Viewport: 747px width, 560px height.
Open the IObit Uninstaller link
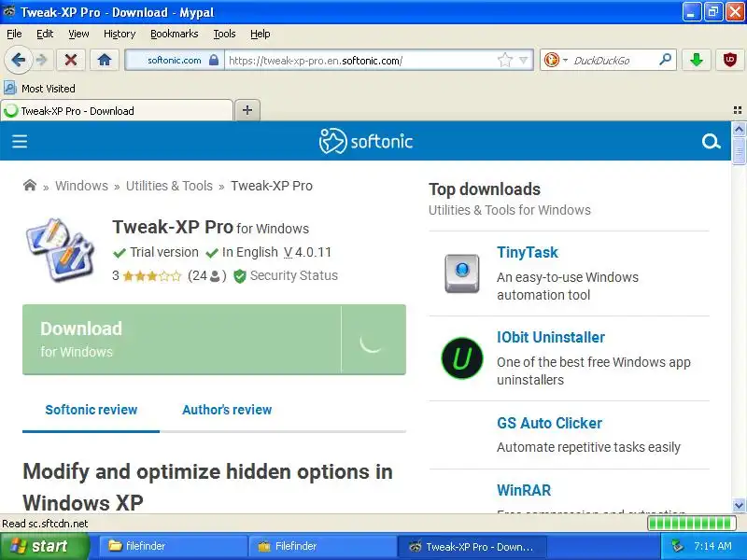click(x=551, y=338)
